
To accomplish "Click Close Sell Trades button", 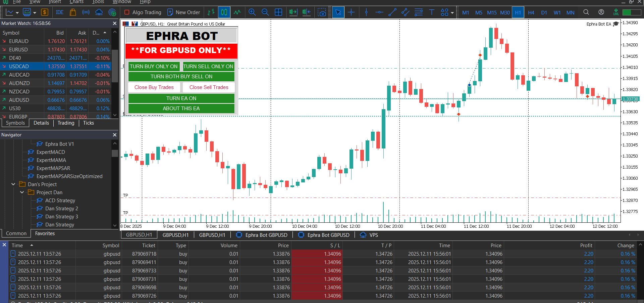I will click(x=209, y=87).
